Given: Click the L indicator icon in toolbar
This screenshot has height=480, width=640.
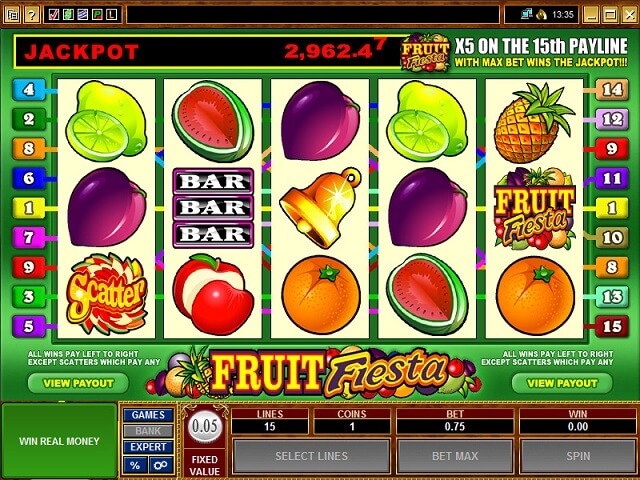Looking at the screenshot, I should 111,15.
